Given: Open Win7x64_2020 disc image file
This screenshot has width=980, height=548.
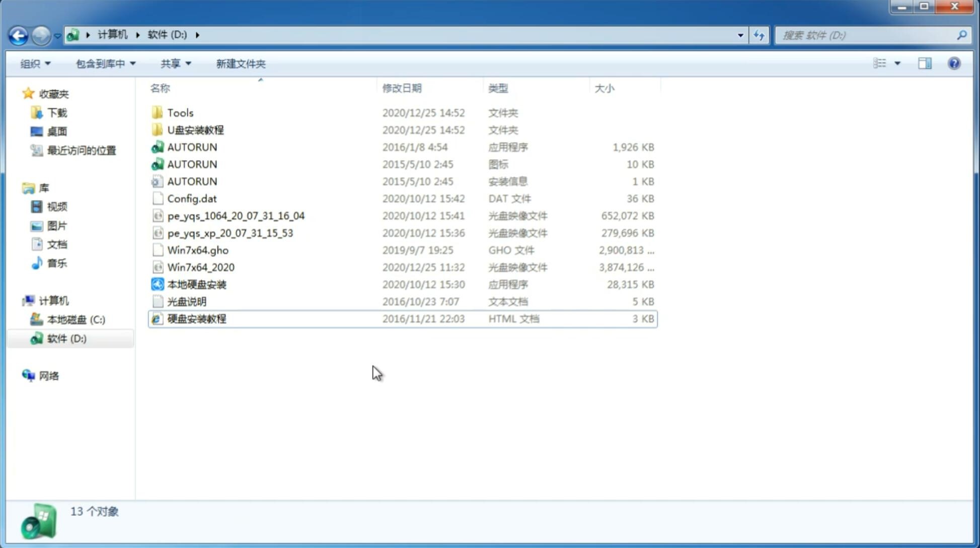Looking at the screenshot, I should tap(200, 267).
